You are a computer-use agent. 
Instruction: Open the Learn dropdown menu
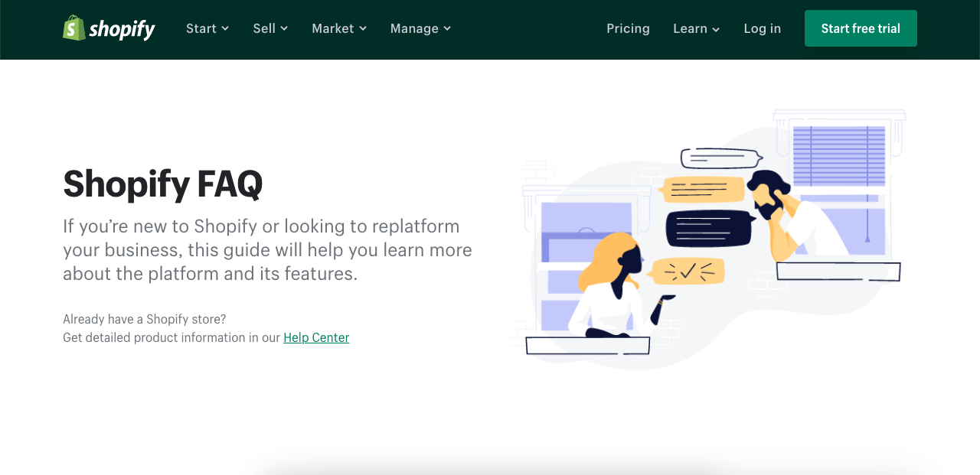click(x=697, y=28)
